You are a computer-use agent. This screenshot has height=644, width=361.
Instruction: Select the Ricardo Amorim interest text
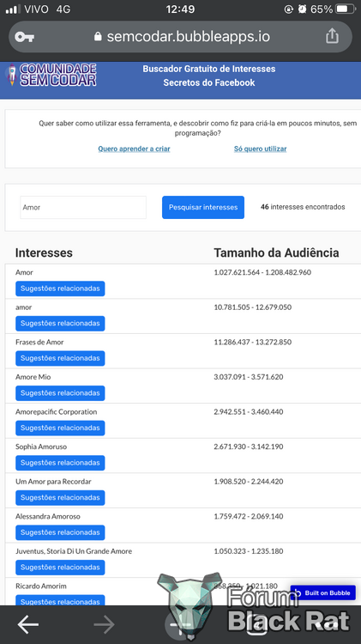click(40, 586)
